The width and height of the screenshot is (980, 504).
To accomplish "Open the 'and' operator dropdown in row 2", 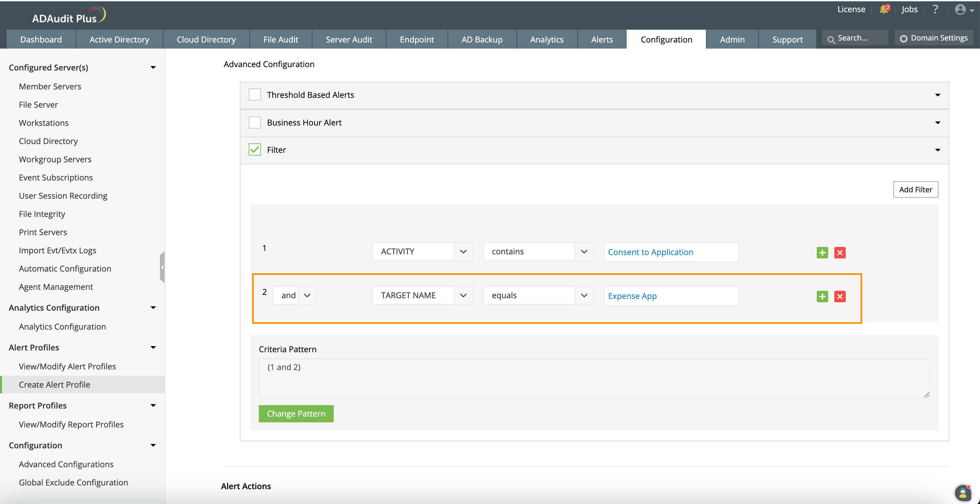I will tap(307, 296).
